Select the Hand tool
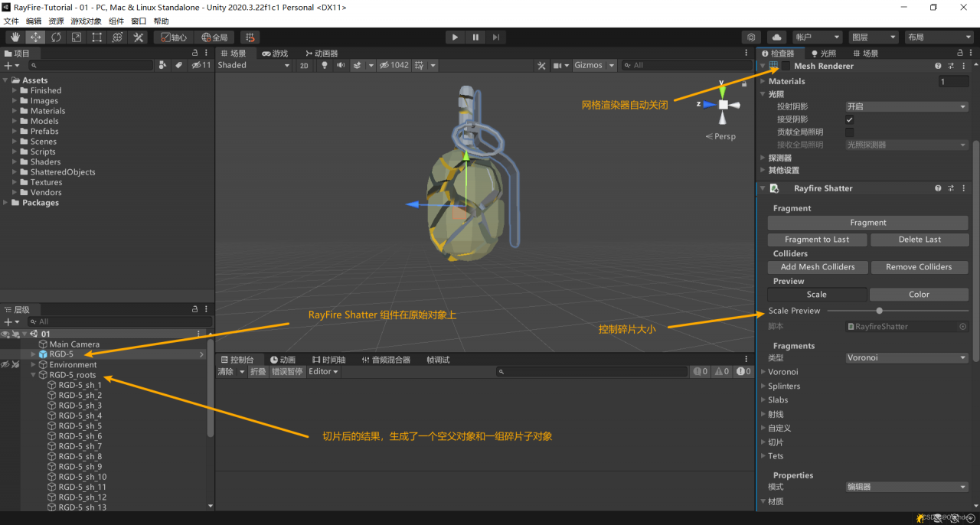 tap(15, 37)
